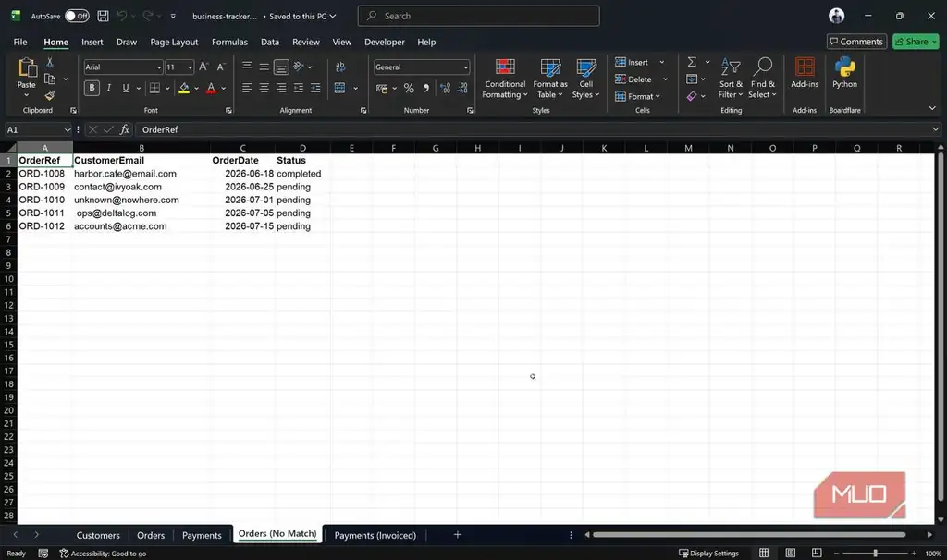Open Conditional Formatting
Screen dimensions: 947x560
[x=505, y=79]
